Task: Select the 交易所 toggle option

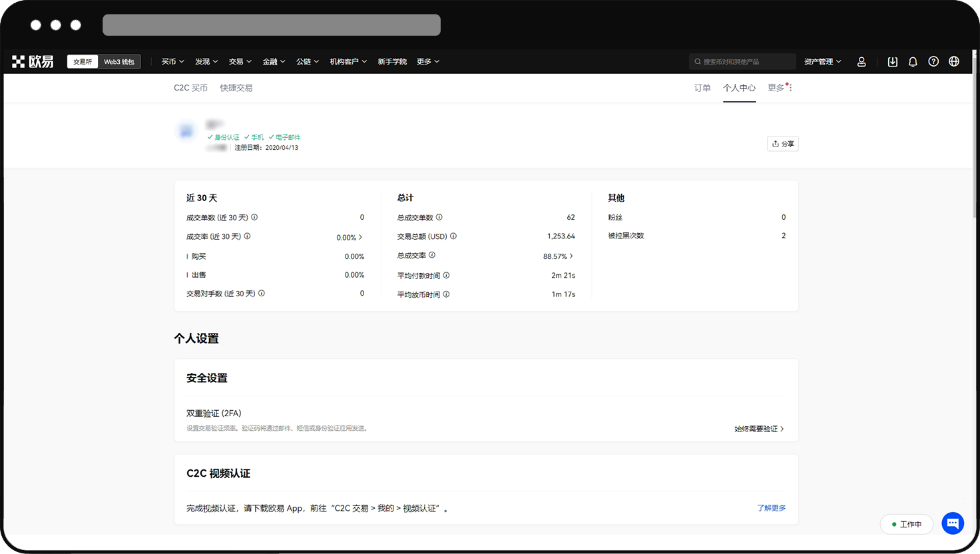Action: tap(82, 61)
